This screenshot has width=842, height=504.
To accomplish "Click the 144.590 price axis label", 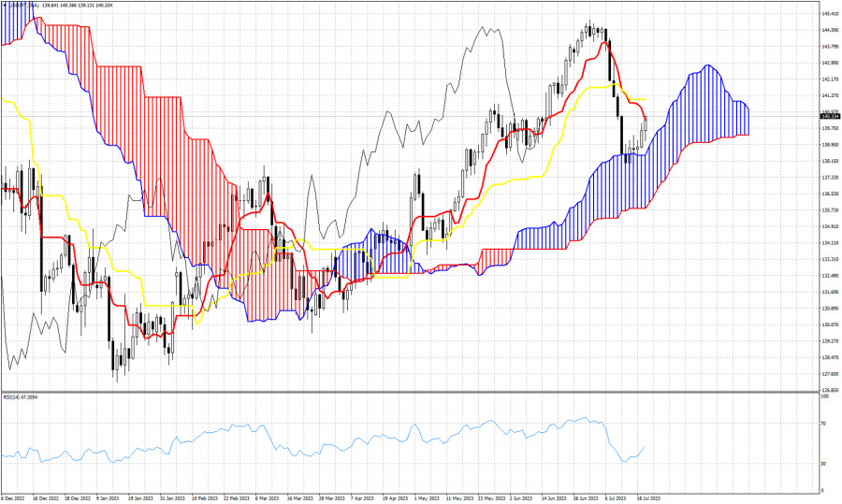I will click(x=830, y=30).
